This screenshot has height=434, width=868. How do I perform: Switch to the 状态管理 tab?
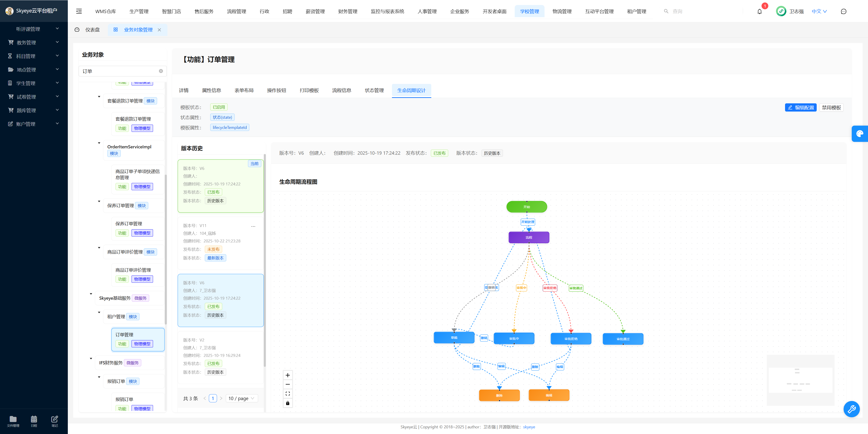[374, 90]
